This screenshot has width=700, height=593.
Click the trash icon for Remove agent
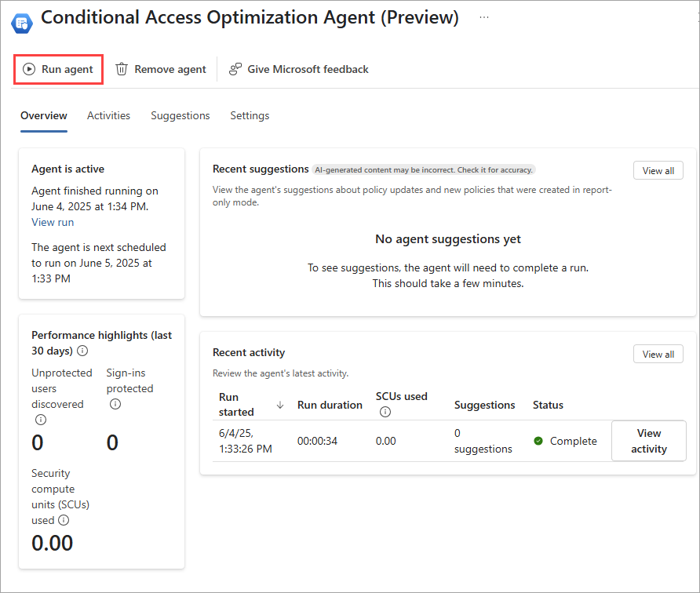(x=122, y=69)
